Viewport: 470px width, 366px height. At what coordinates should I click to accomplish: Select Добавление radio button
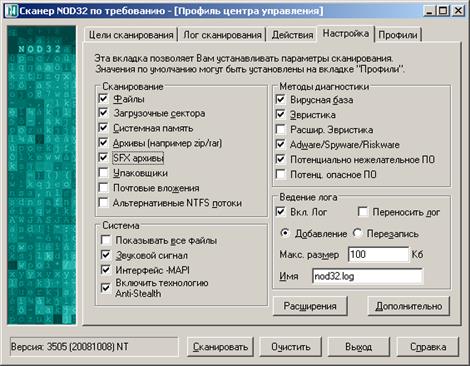tap(285, 233)
